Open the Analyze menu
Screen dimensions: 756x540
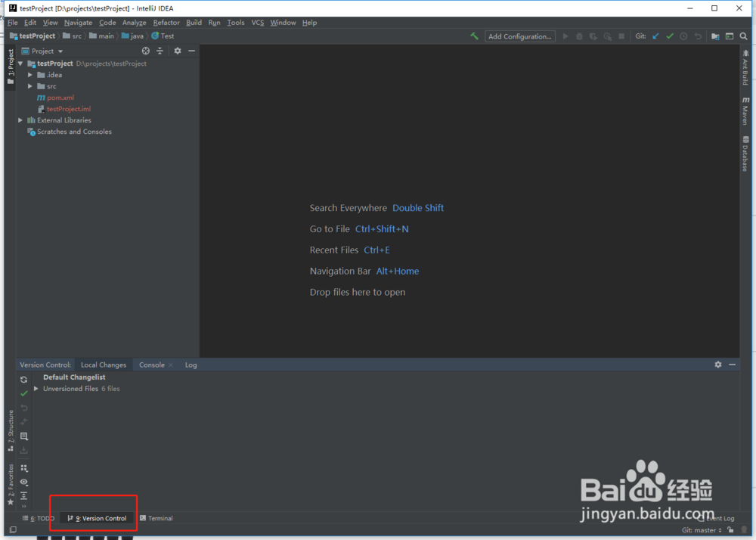(134, 23)
